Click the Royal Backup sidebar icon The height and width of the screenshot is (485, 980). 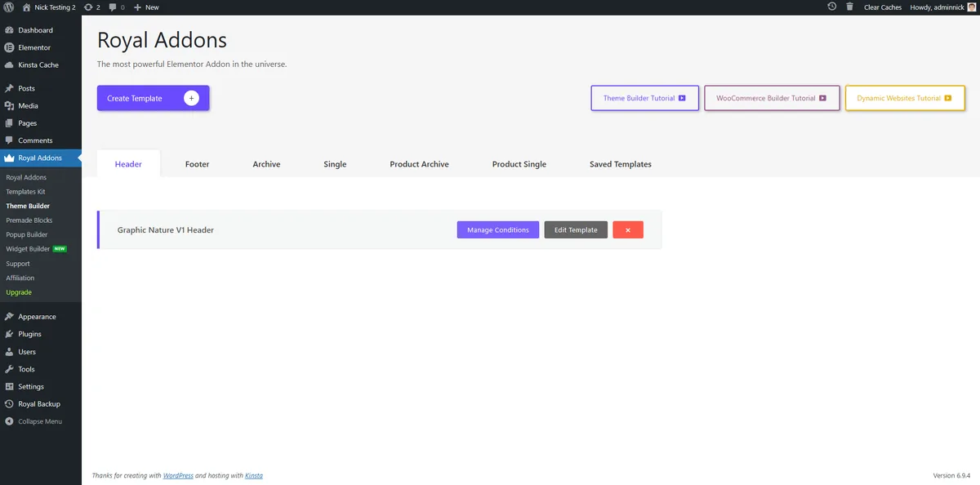point(9,404)
